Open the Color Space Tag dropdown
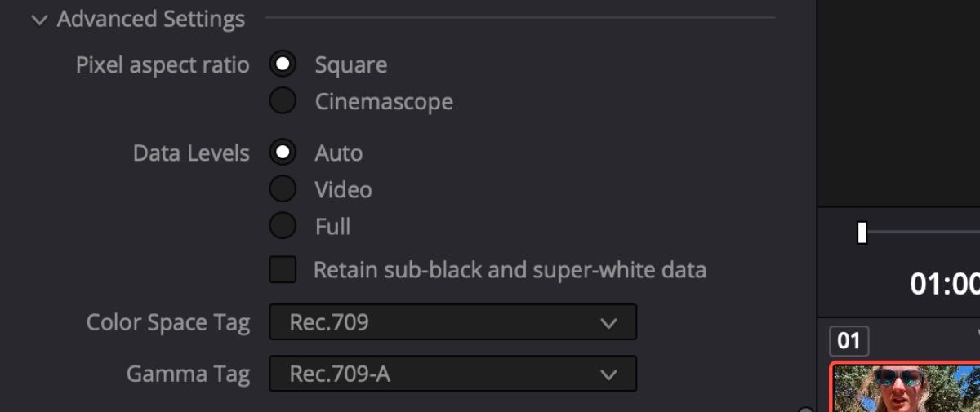Image resolution: width=980 pixels, height=412 pixels. click(452, 322)
